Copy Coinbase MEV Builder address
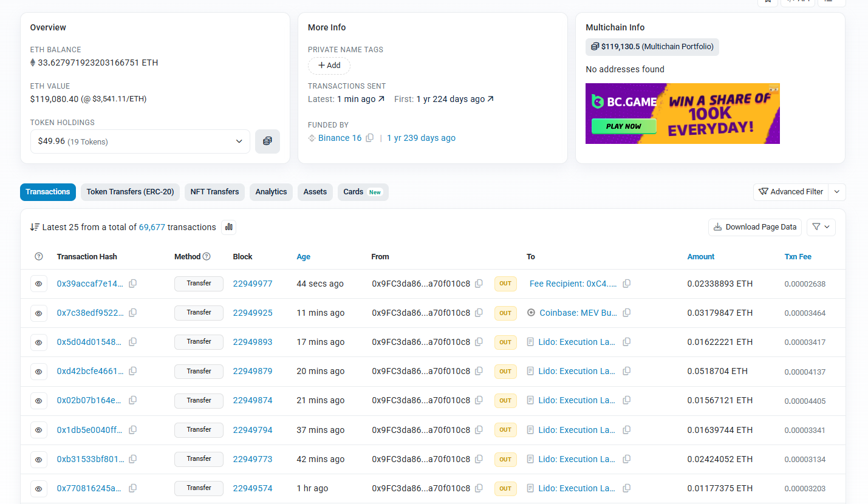 click(626, 313)
